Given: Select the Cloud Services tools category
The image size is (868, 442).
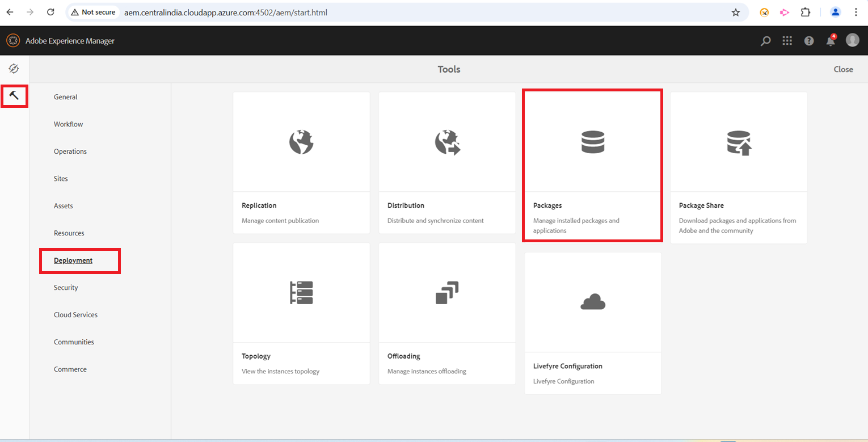Looking at the screenshot, I should [x=75, y=315].
